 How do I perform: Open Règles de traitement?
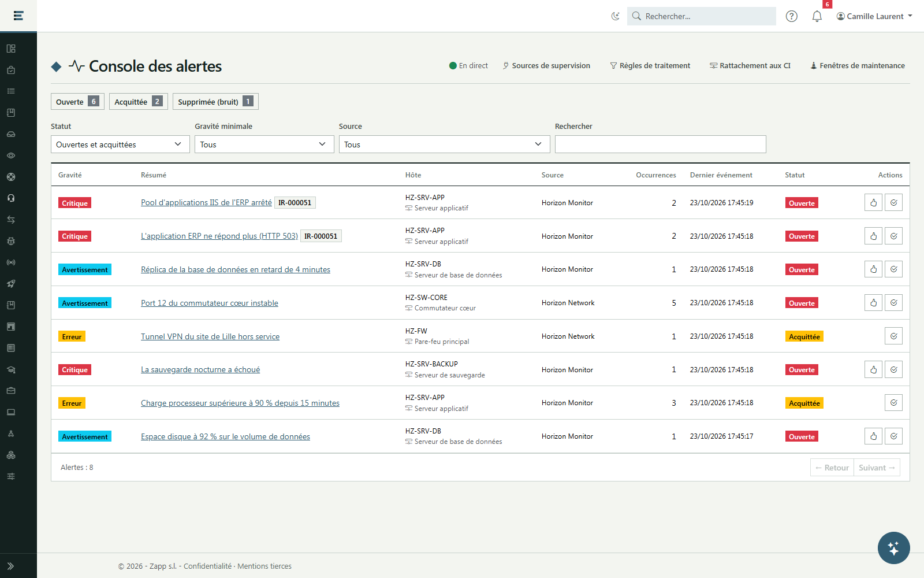(650, 66)
